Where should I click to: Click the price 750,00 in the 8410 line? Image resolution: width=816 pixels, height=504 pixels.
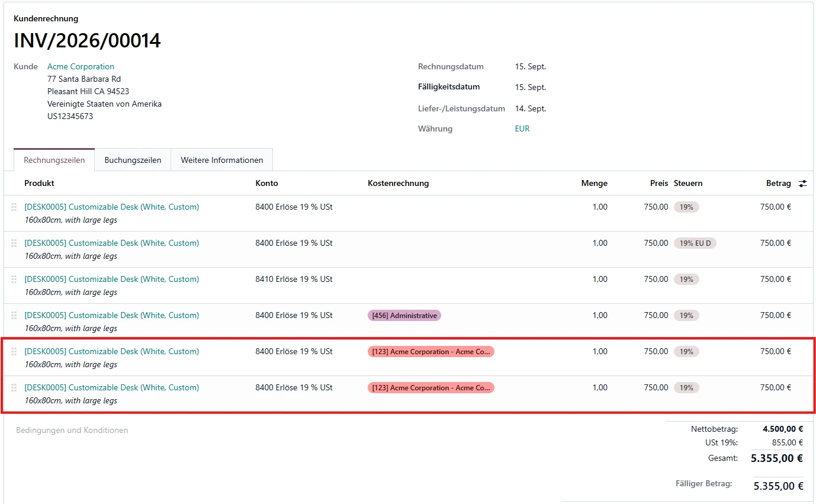coord(656,279)
